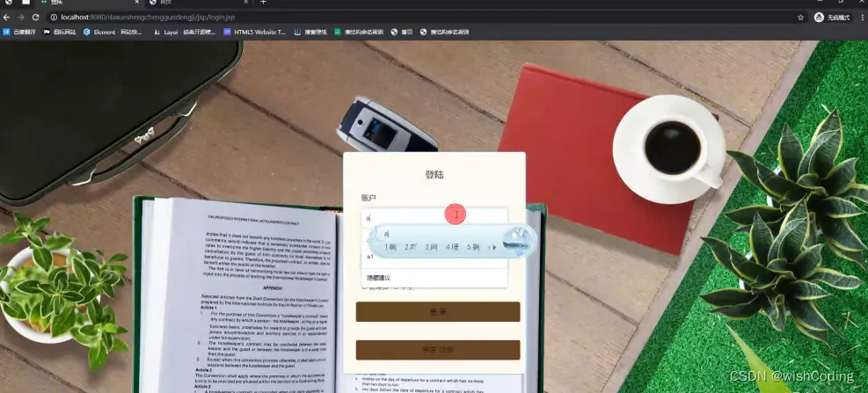Open the HTML5 Website T... bookmark
Screen dimensions: 868x393
[x=255, y=33]
